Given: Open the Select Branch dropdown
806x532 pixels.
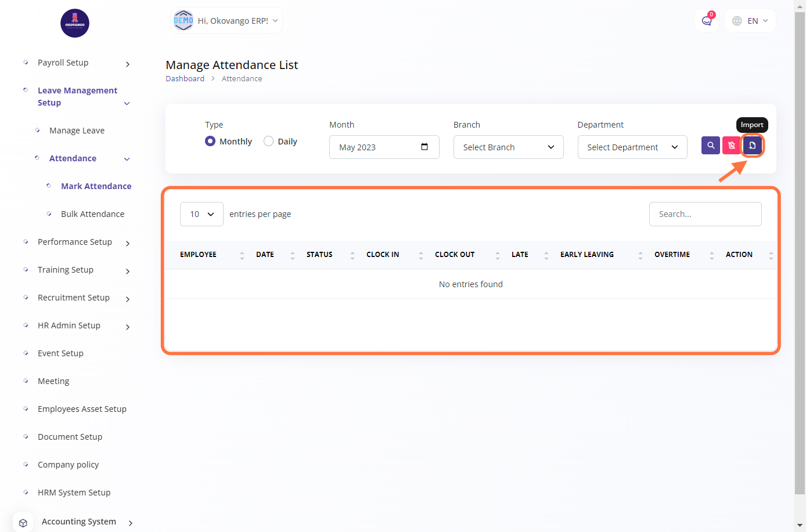Looking at the screenshot, I should click(508, 147).
